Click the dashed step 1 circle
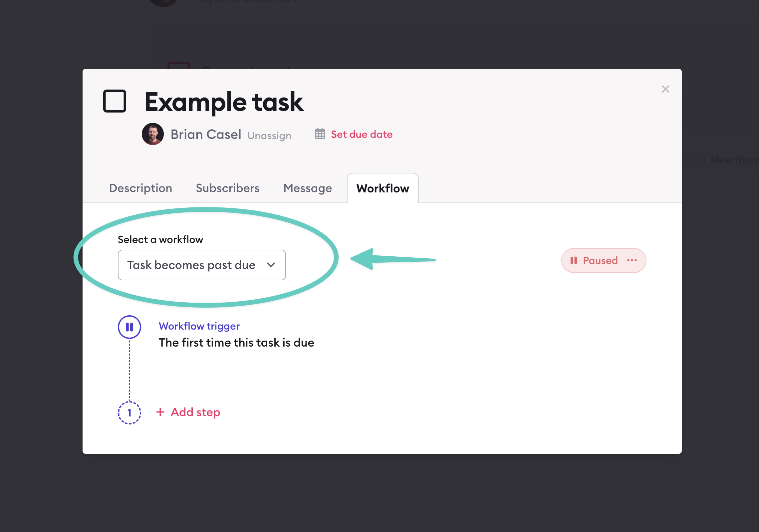Image resolution: width=759 pixels, height=532 pixels. click(x=129, y=413)
